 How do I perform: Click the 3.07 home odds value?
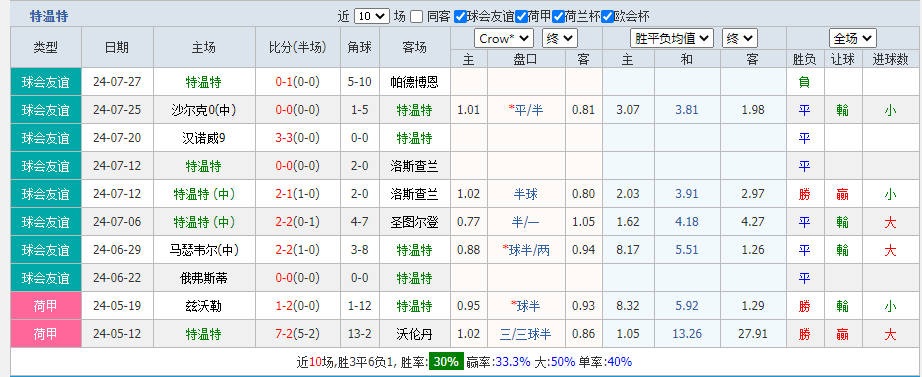pos(628,110)
